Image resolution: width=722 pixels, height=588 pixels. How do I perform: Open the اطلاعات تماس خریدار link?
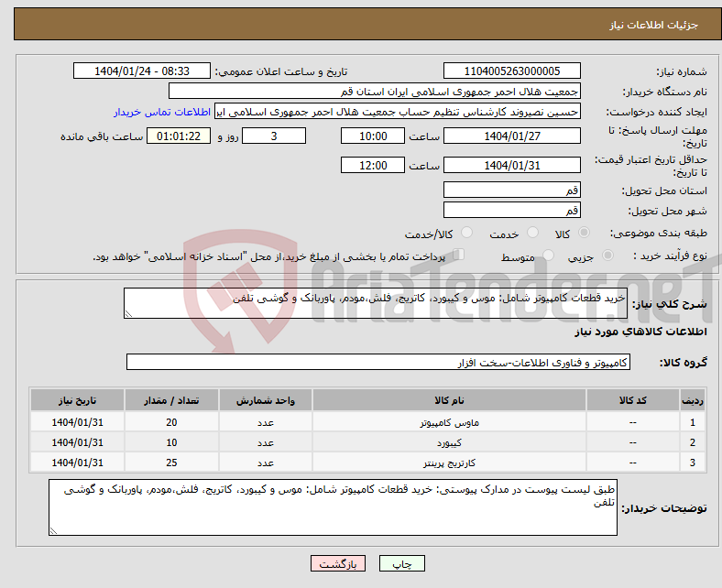tap(162, 112)
